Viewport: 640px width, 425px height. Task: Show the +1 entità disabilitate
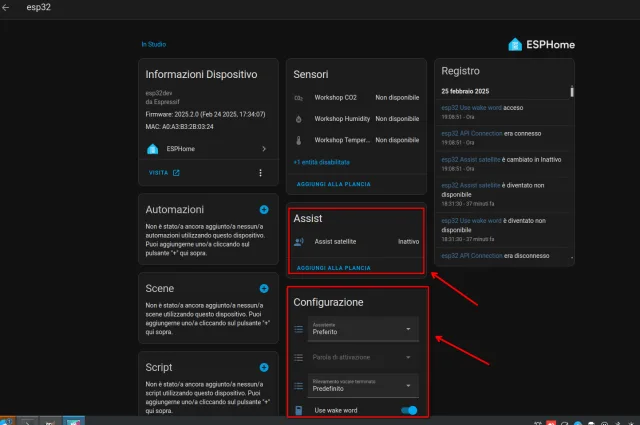coord(321,161)
